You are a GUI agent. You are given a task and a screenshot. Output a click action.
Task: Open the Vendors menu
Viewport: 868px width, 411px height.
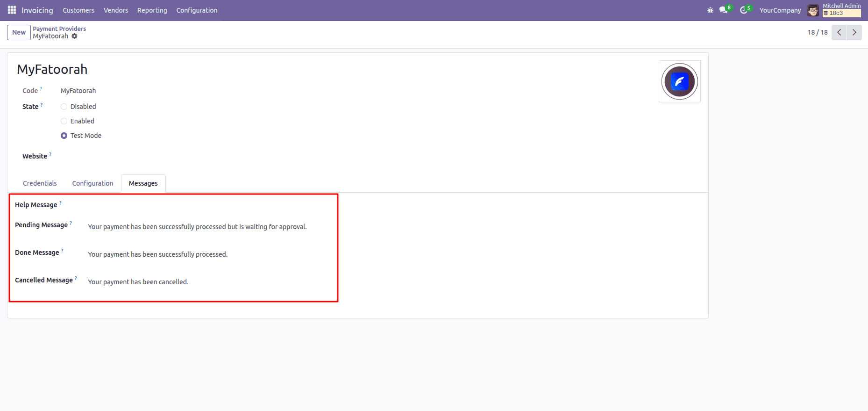pos(116,10)
